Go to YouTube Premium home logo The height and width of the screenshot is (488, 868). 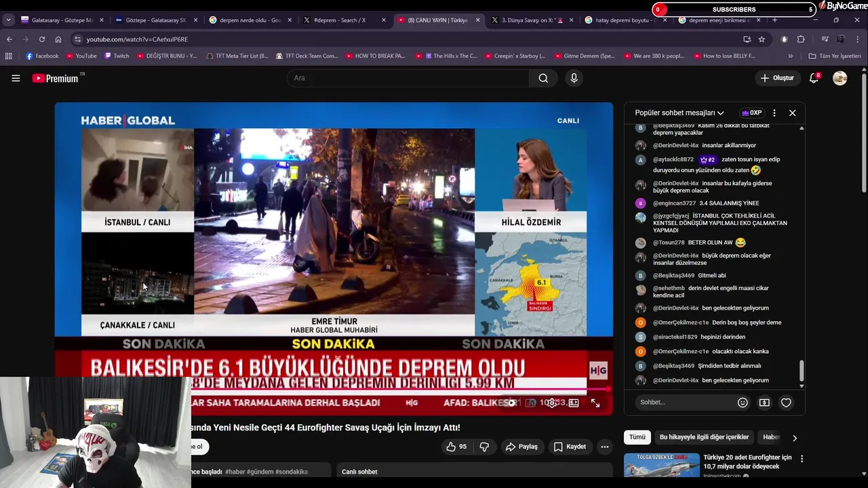58,78
